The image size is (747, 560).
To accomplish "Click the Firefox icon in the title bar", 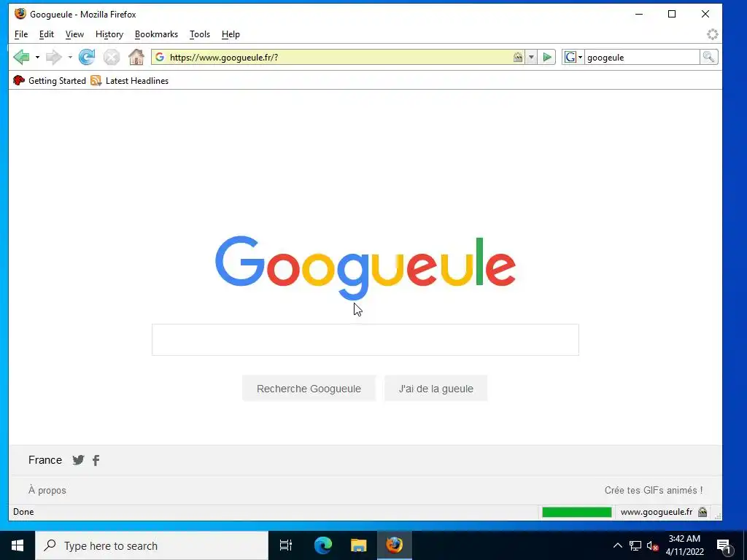I will click(x=20, y=14).
